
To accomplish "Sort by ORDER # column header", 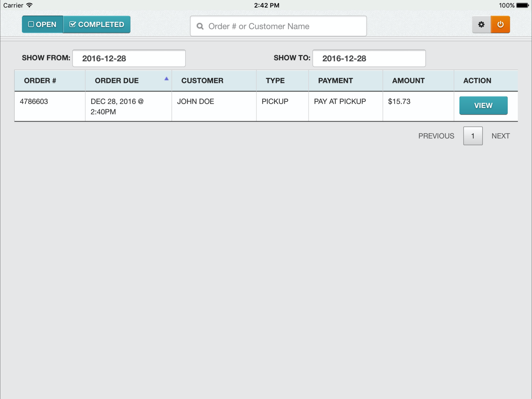I will (50, 81).
